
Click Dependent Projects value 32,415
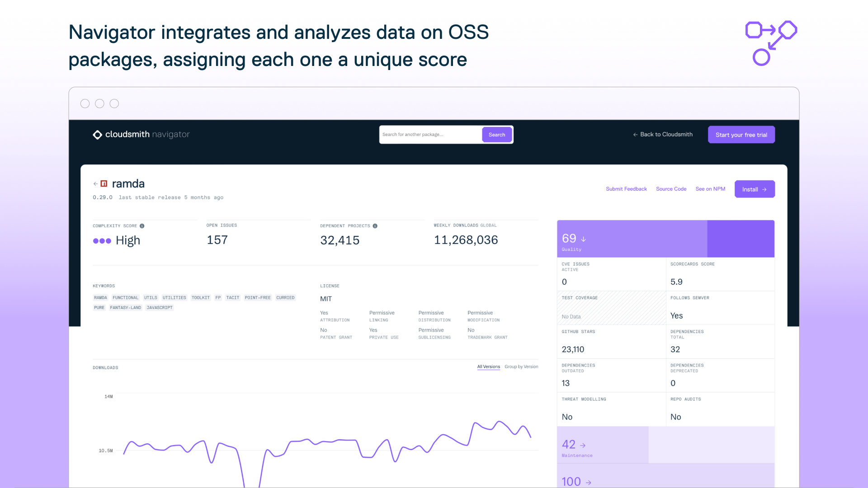coord(340,240)
